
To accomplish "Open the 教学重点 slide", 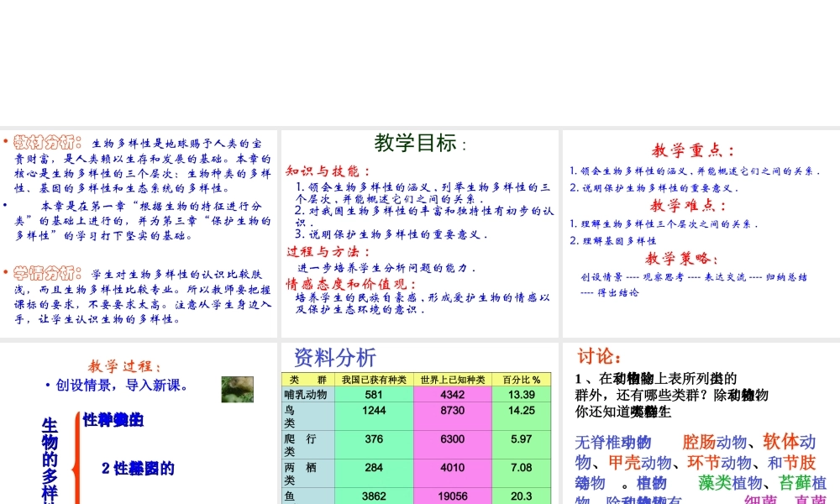I will point(701,234).
